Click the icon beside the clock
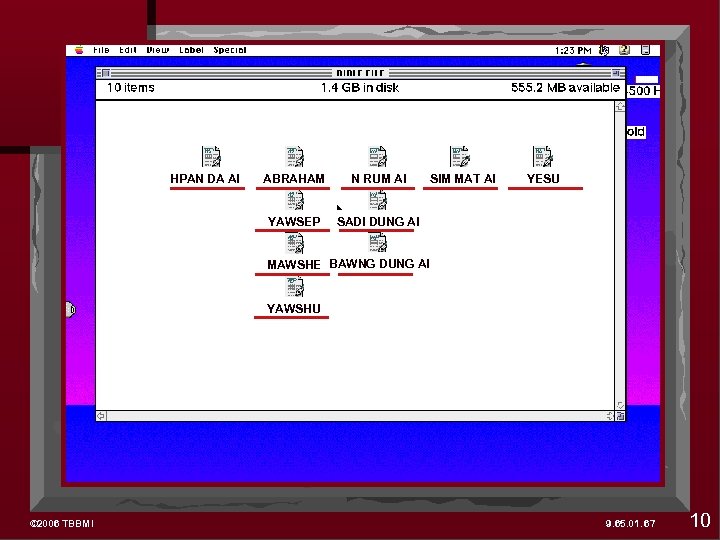720x540 pixels. pos(604,50)
